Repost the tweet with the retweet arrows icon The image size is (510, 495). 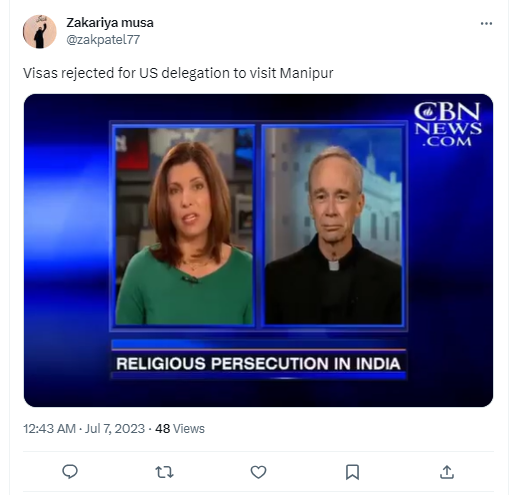click(164, 472)
